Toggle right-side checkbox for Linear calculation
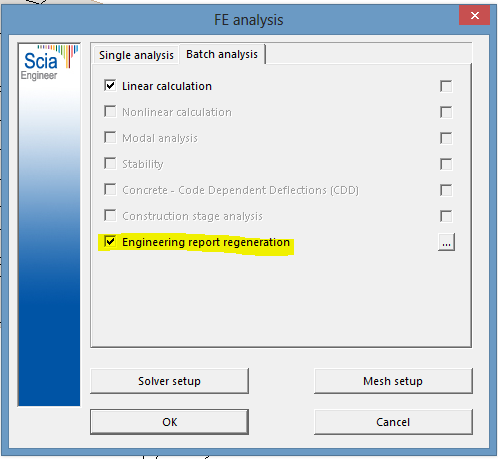 [x=446, y=86]
